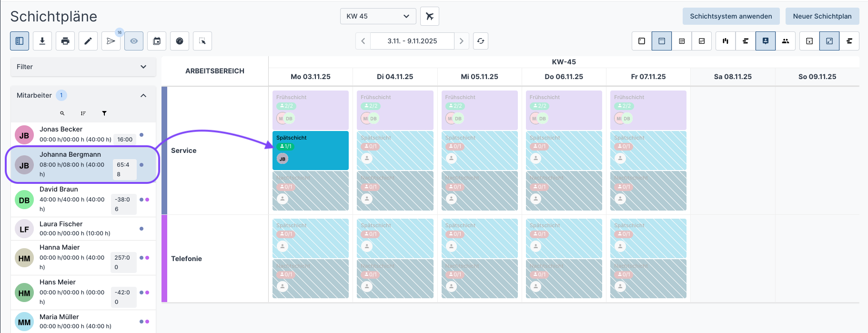Toggle the sidebar panel layout button
868x333 pixels.
click(20, 41)
